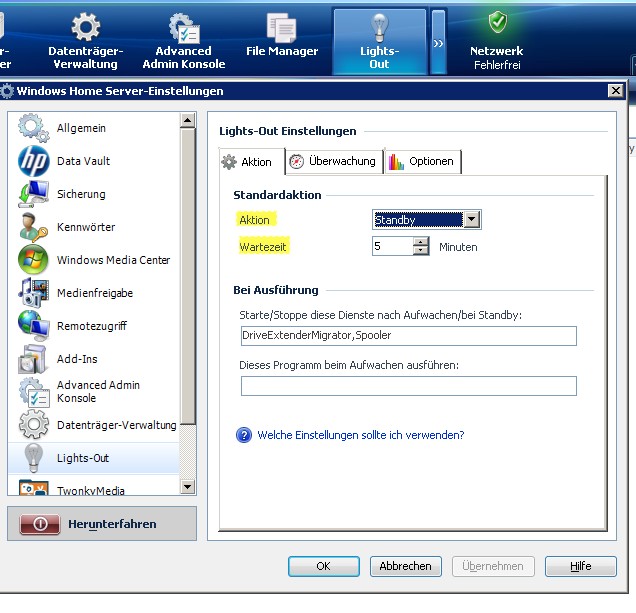The height and width of the screenshot is (613, 636).
Task: Click the Sicherung backup icon
Action: [33, 194]
